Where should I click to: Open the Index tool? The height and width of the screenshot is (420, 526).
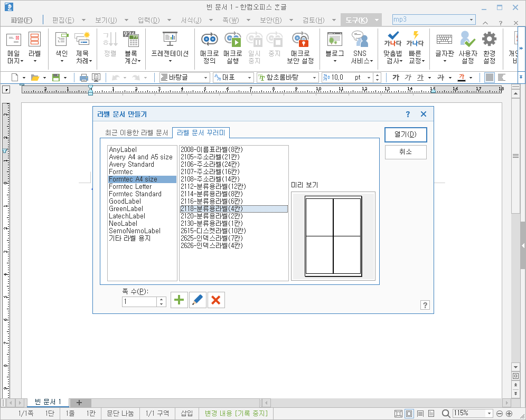[x=62, y=48]
